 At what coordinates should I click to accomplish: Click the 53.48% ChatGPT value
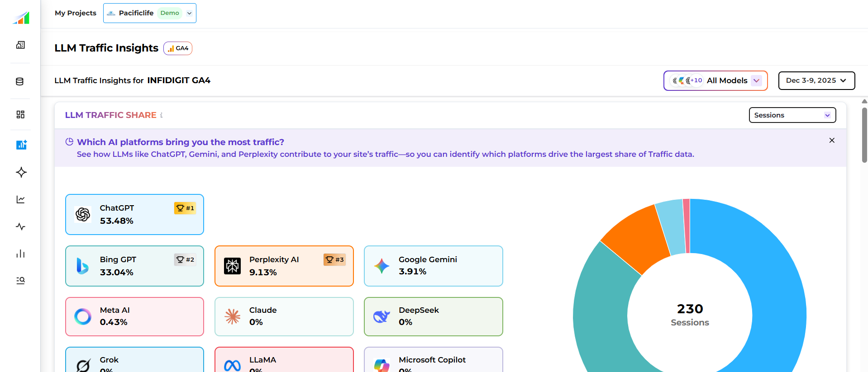(x=117, y=221)
